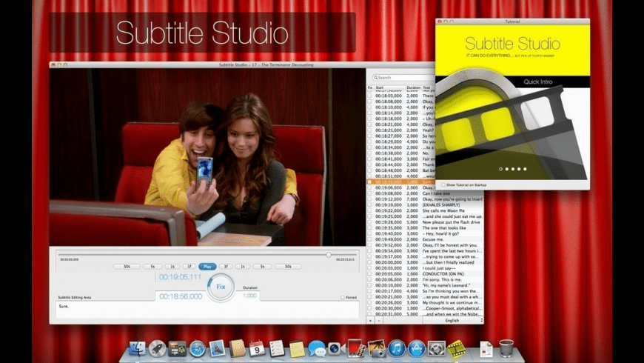Viewport: 644px width, 363px height.
Task: Open FaceTime camera icon in dock
Action: coord(336,349)
